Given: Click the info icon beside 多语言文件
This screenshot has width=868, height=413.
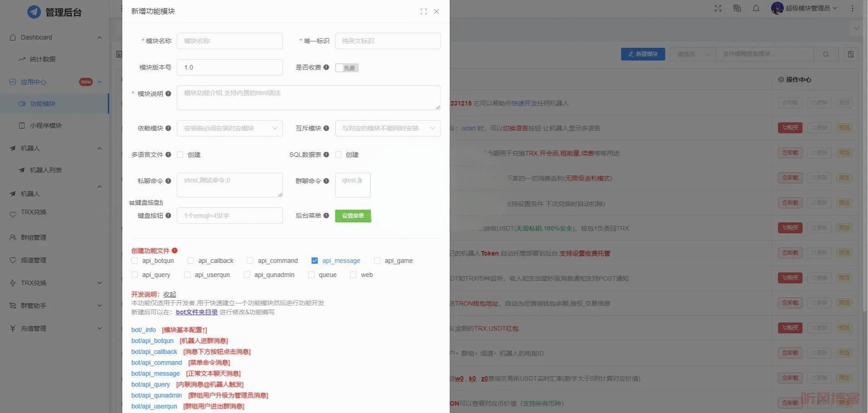Looking at the screenshot, I should coord(168,155).
